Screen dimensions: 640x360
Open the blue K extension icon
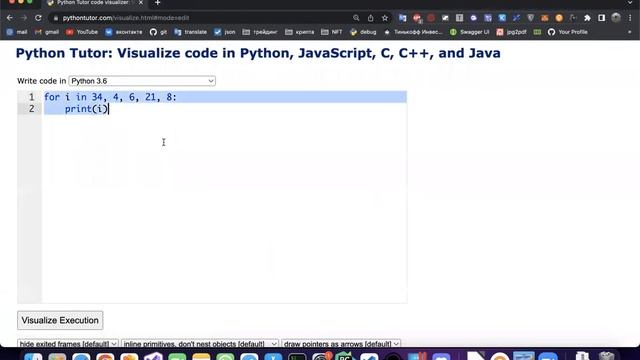[502, 18]
